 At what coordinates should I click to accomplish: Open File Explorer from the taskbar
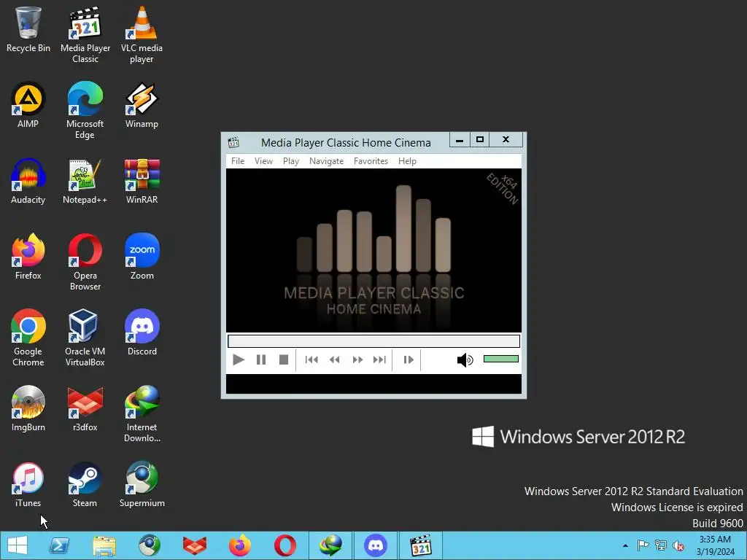pos(104,545)
